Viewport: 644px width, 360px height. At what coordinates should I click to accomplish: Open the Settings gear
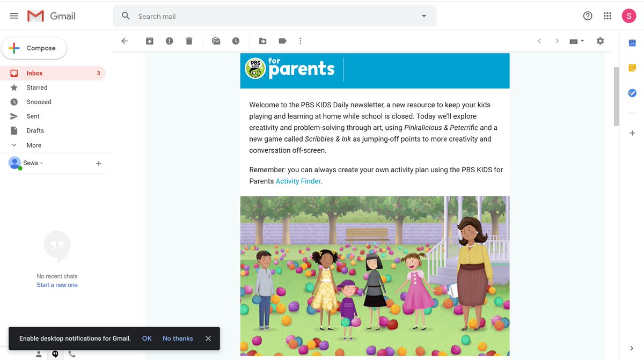(x=601, y=41)
